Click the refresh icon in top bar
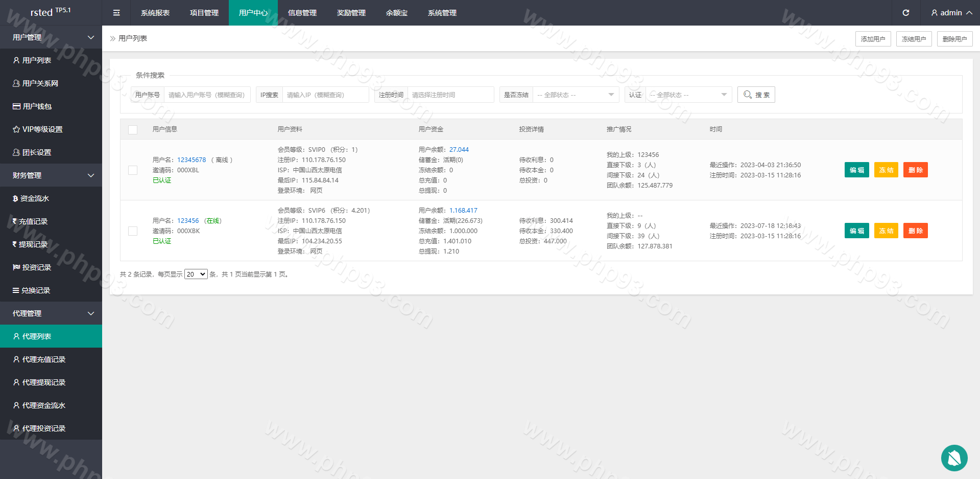 905,13
